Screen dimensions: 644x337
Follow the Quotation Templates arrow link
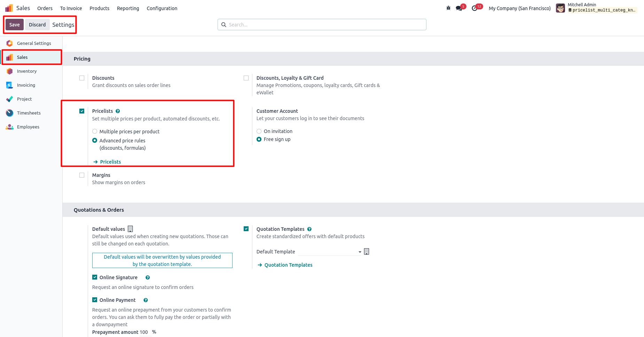(285, 265)
